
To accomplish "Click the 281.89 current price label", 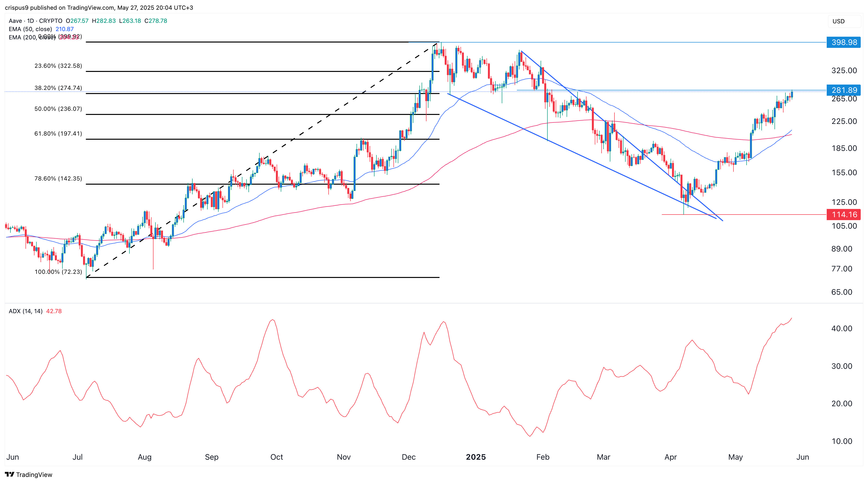I will click(844, 90).
